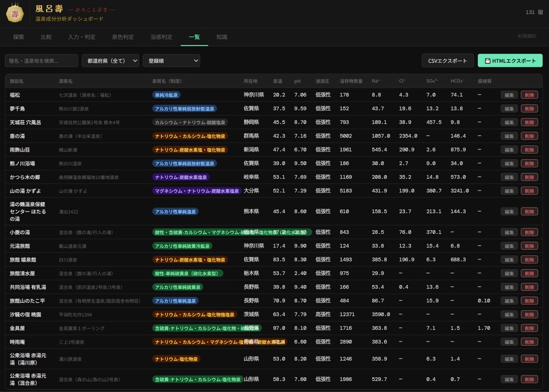The height and width of the screenshot is (392, 549).
Task: Edit the 共同浴場 有乳湯 row
Action: pos(509,287)
